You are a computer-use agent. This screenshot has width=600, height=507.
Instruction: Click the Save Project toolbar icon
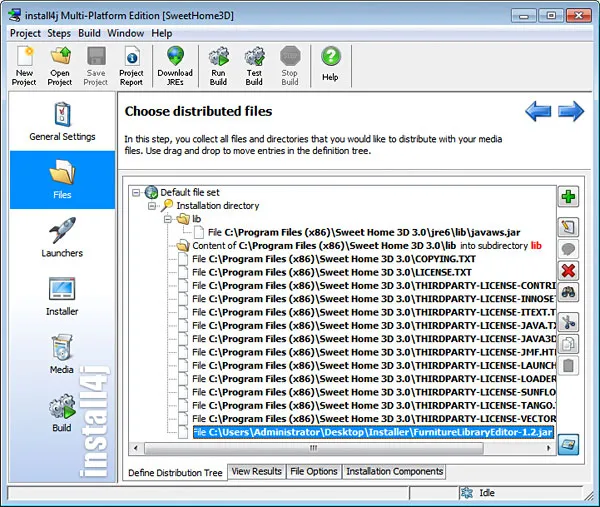click(x=96, y=66)
